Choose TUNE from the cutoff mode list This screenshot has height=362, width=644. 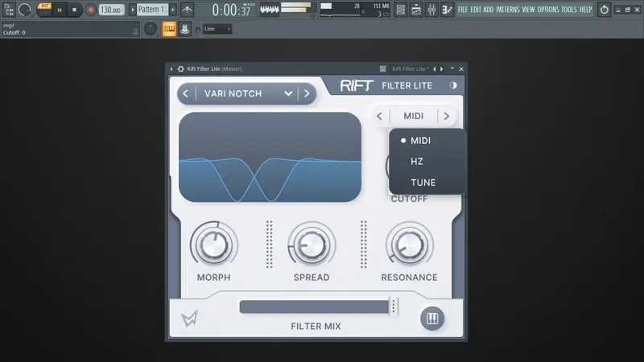[423, 183]
